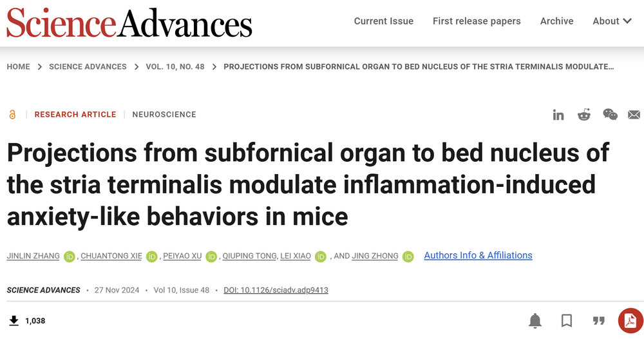Bookmark this article
This screenshot has width=644, height=339.
pos(567,320)
